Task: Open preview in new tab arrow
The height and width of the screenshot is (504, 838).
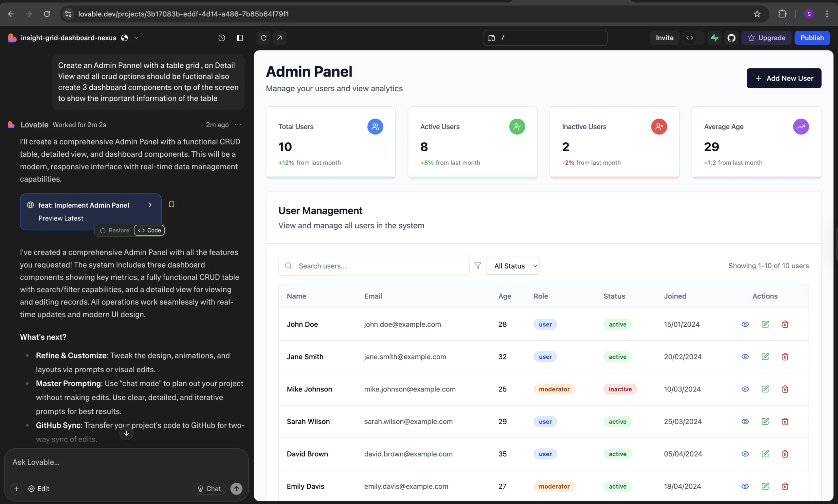Action: click(x=279, y=38)
